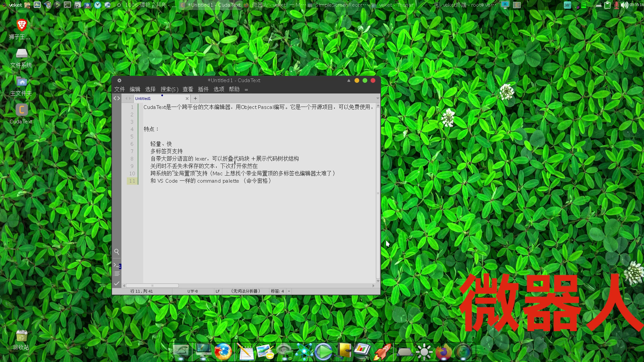Launch the blue atom icon in the dock

click(304, 352)
